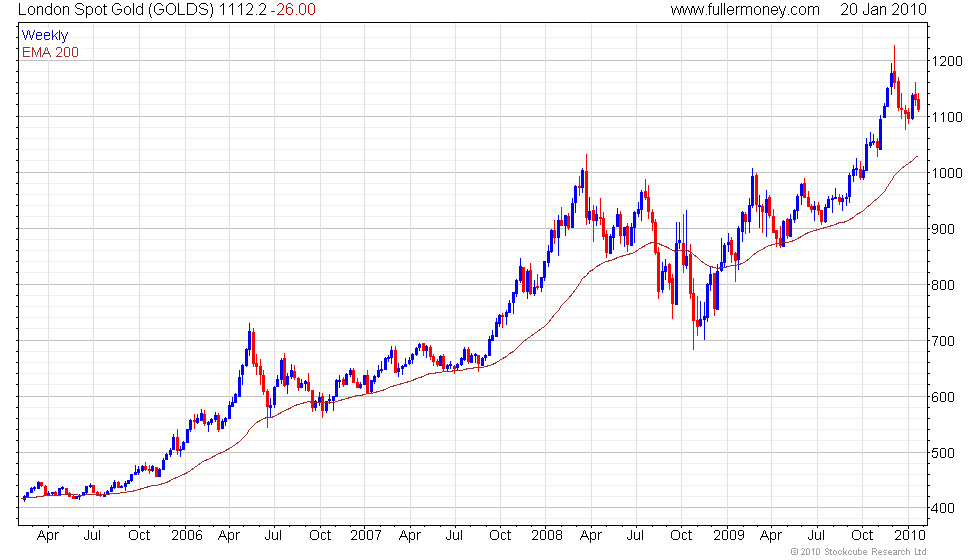Click the 'Apr' label just after 2008
The width and height of the screenshot is (980, 560).
coord(591,536)
